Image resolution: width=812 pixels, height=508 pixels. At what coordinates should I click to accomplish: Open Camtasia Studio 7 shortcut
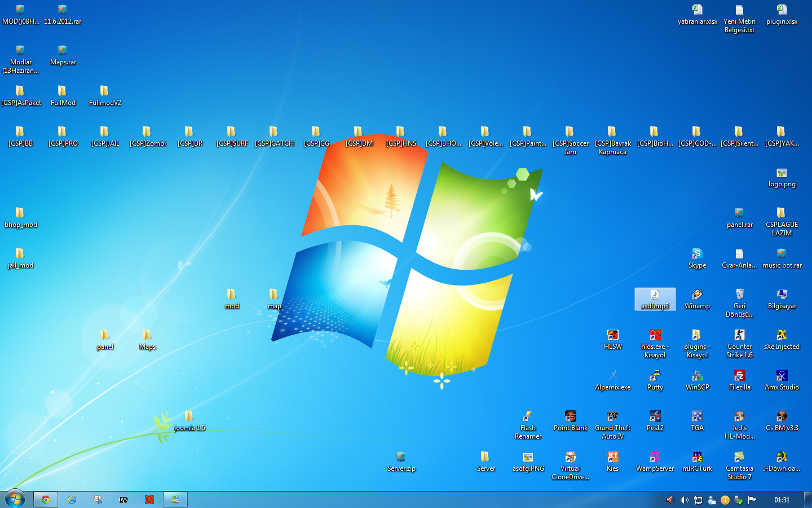click(x=740, y=465)
